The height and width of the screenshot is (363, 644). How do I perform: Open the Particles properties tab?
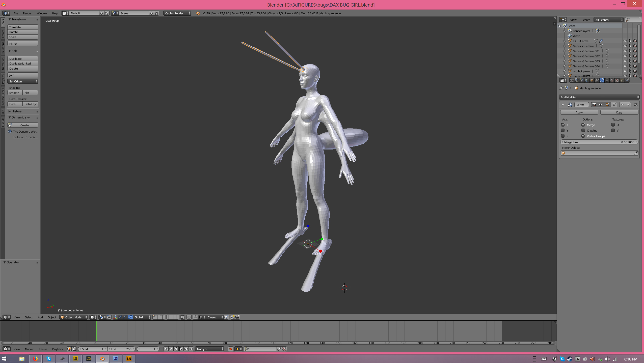click(622, 80)
